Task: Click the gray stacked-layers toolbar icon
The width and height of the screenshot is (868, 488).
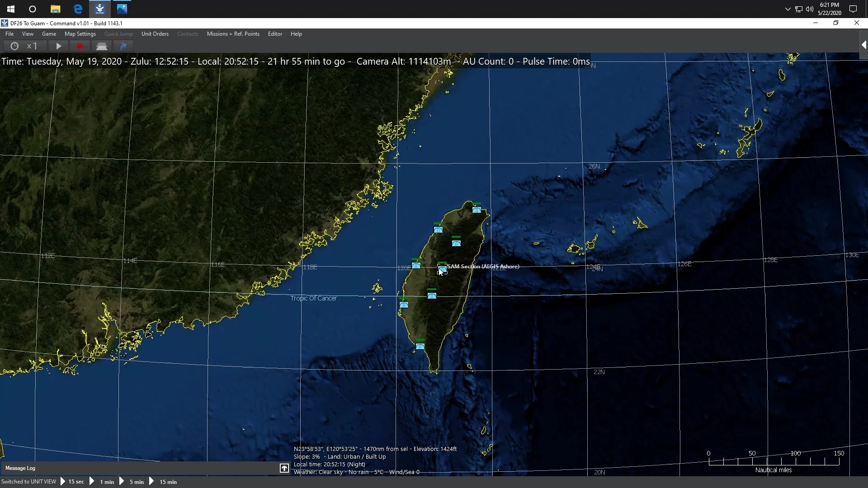Action: pos(101,46)
